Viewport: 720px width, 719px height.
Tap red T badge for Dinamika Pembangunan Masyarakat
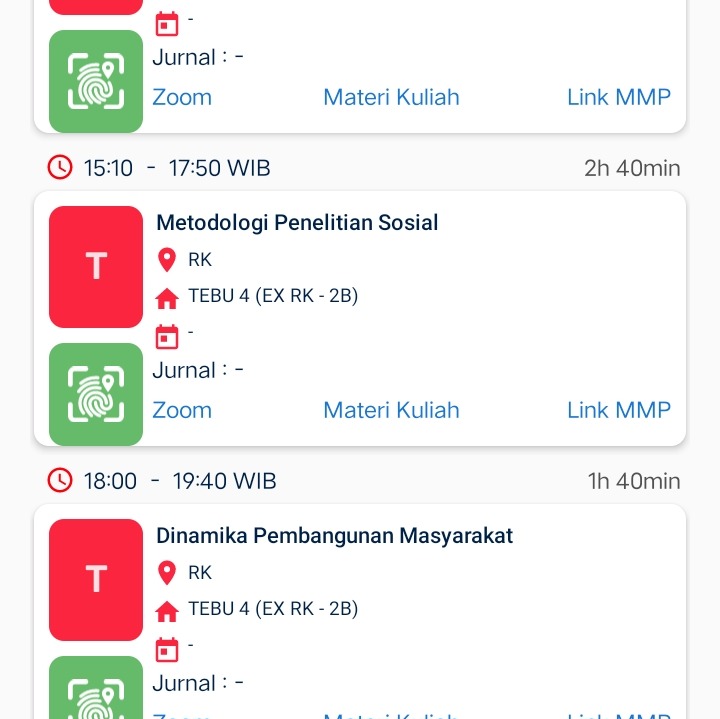click(x=96, y=580)
